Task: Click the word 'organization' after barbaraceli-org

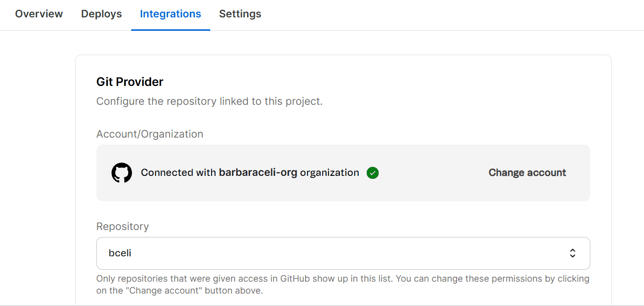Action: [x=329, y=172]
